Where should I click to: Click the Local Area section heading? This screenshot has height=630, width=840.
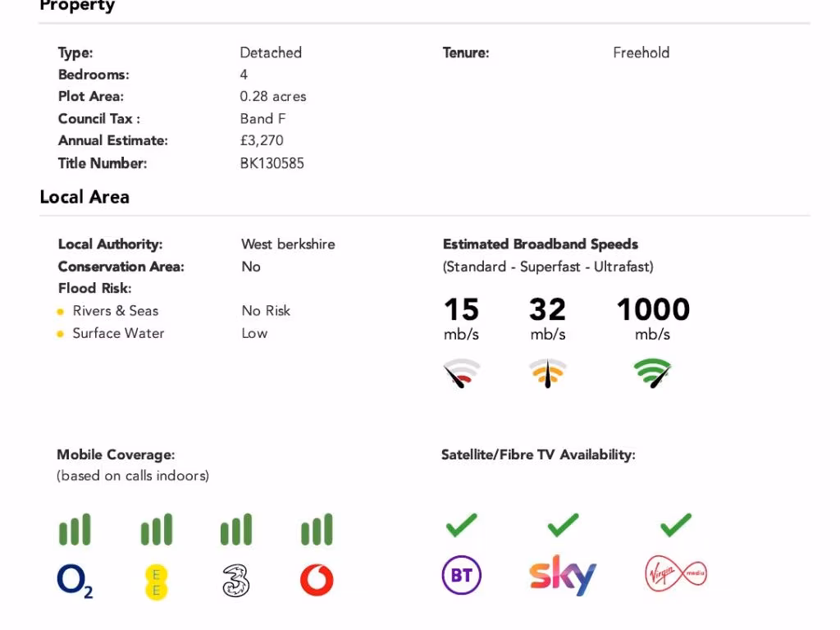(84, 197)
